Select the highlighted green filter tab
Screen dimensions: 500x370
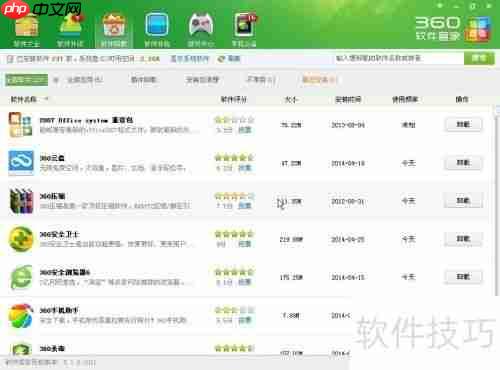(x=27, y=80)
